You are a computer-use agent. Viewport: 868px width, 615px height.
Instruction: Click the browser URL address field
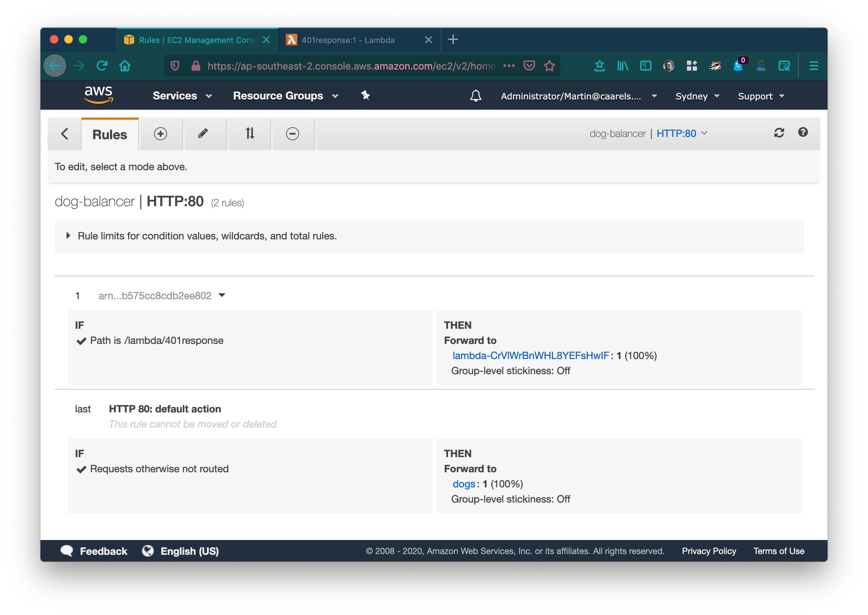click(350, 66)
